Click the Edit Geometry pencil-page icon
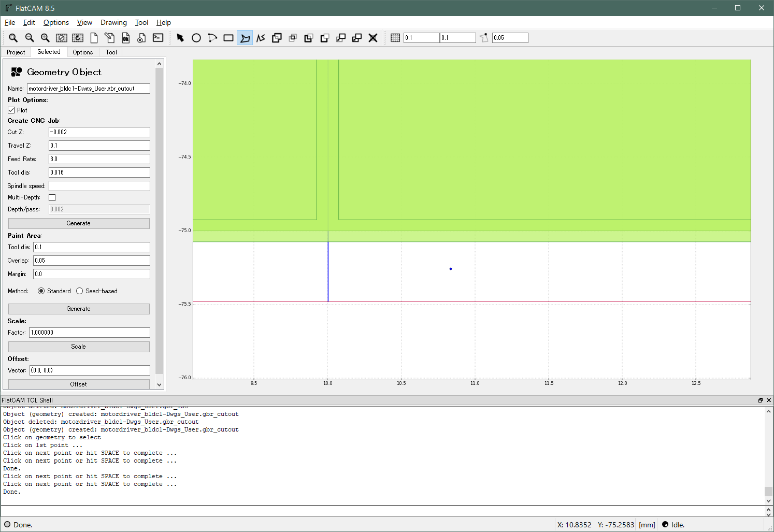Viewport: 774px width, 532px height. (x=110, y=38)
